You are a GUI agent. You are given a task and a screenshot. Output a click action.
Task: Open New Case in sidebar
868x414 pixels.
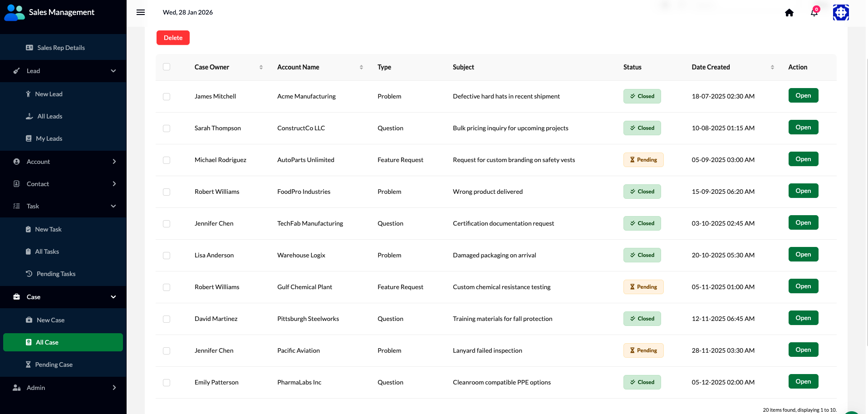pos(50,320)
